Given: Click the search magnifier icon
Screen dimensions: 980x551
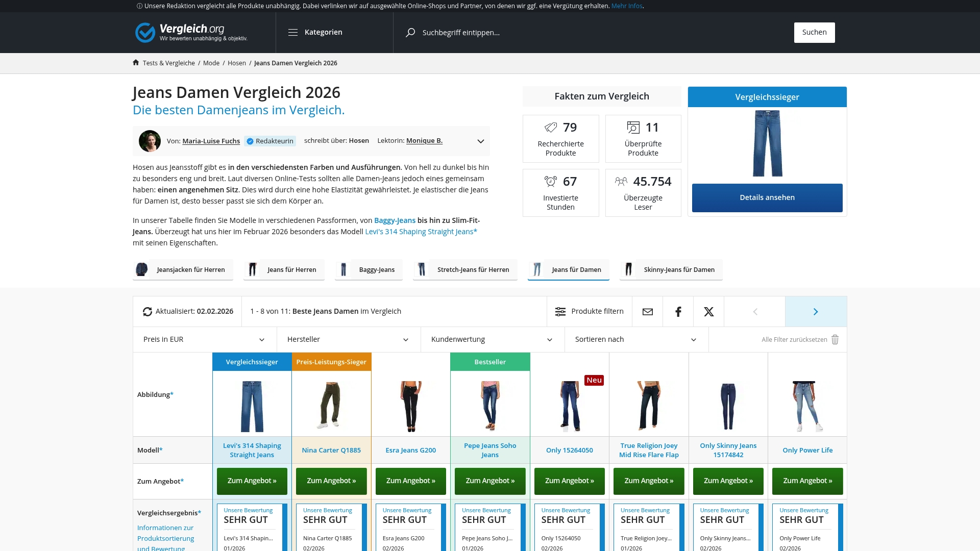Looking at the screenshot, I should [x=410, y=32].
